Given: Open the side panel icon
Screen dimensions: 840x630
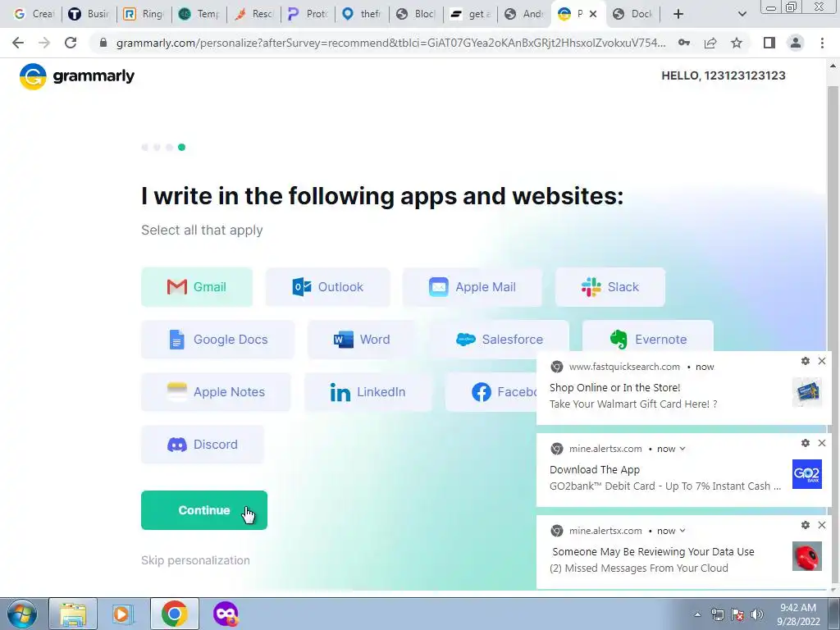Looking at the screenshot, I should click(x=769, y=43).
